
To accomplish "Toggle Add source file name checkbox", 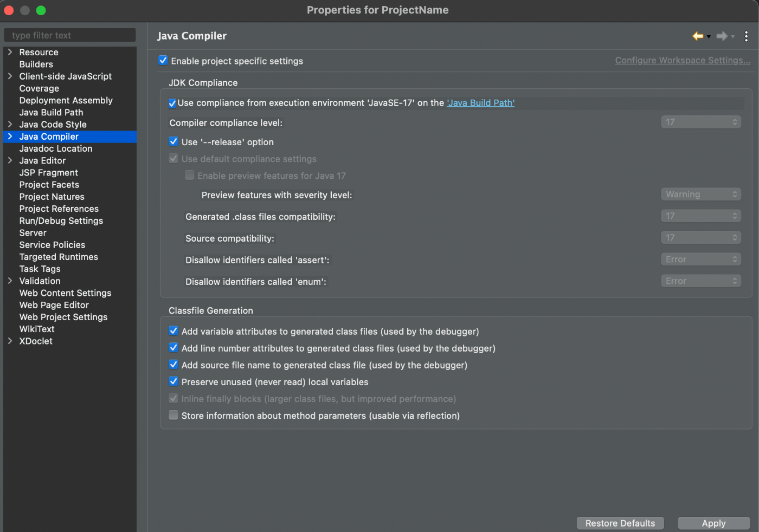I will pos(173,364).
